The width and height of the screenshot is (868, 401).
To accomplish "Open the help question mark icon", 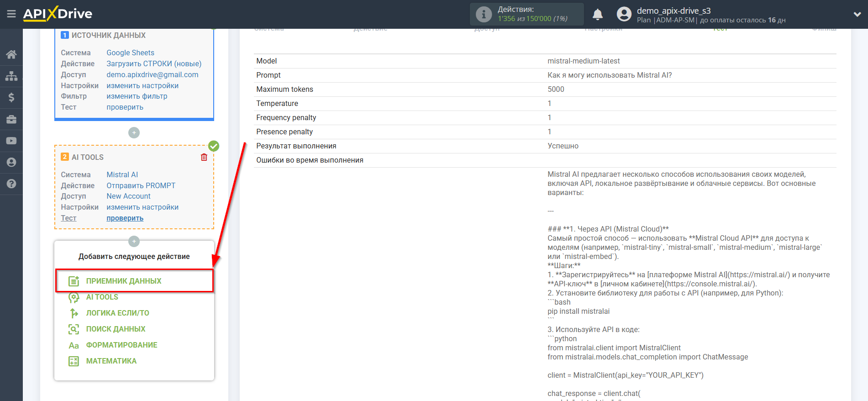I will click(x=11, y=184).
